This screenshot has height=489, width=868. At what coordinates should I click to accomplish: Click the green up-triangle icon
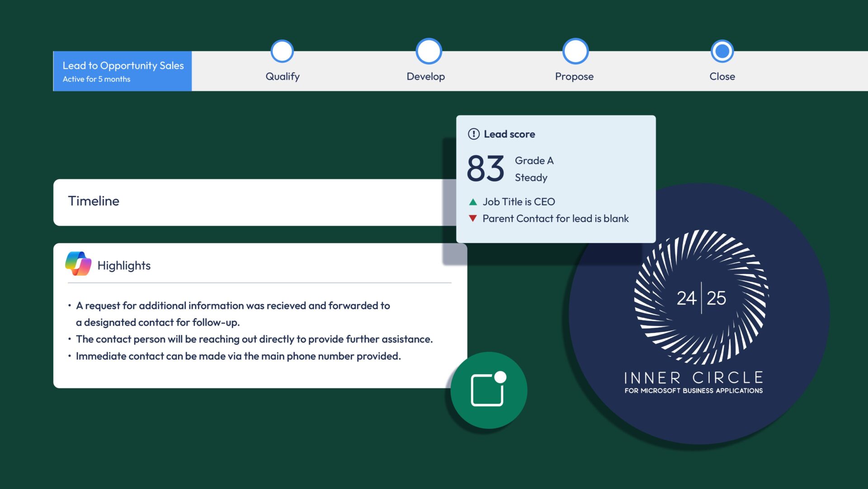pos(473,202)
